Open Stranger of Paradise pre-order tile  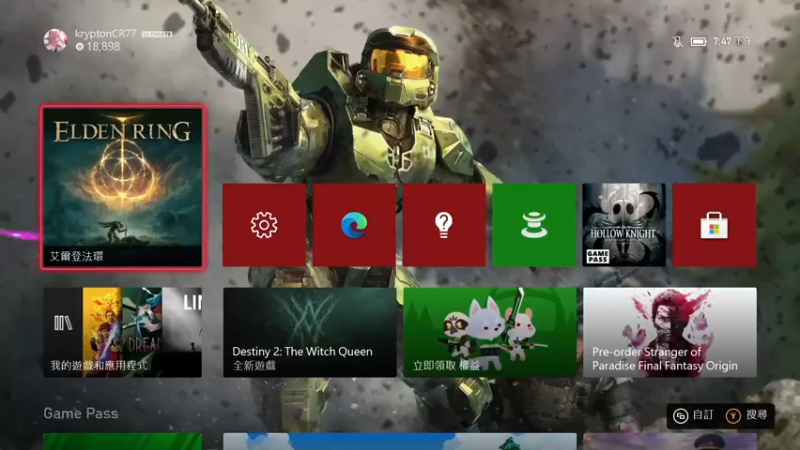(x=670, y=332)
